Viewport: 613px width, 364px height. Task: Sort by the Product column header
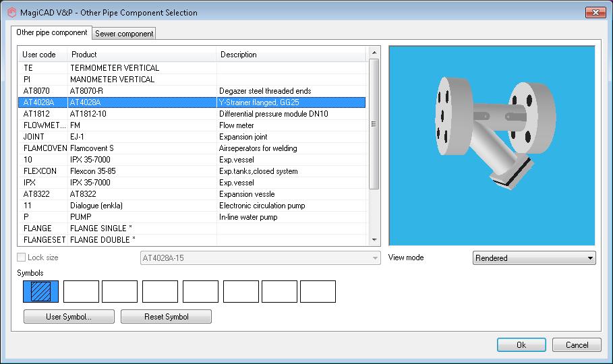pyautogui.click(x=142, y=55)
